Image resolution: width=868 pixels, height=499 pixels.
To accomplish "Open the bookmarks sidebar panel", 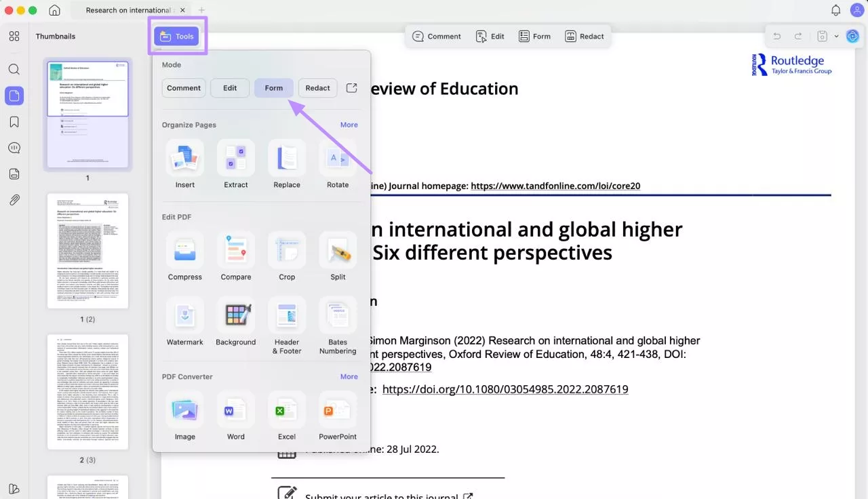I will 14,122.
